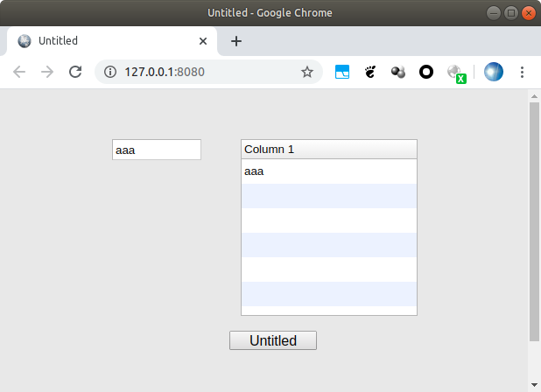Open a new tab
The height and width of the screenshot is (392, 541).
pos(236,41)
